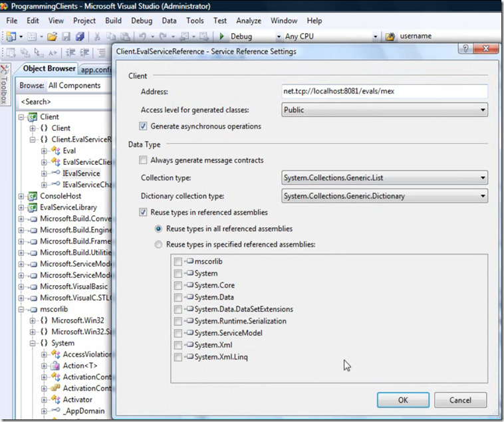Start debugging with the green play icon

coord(221,37)
